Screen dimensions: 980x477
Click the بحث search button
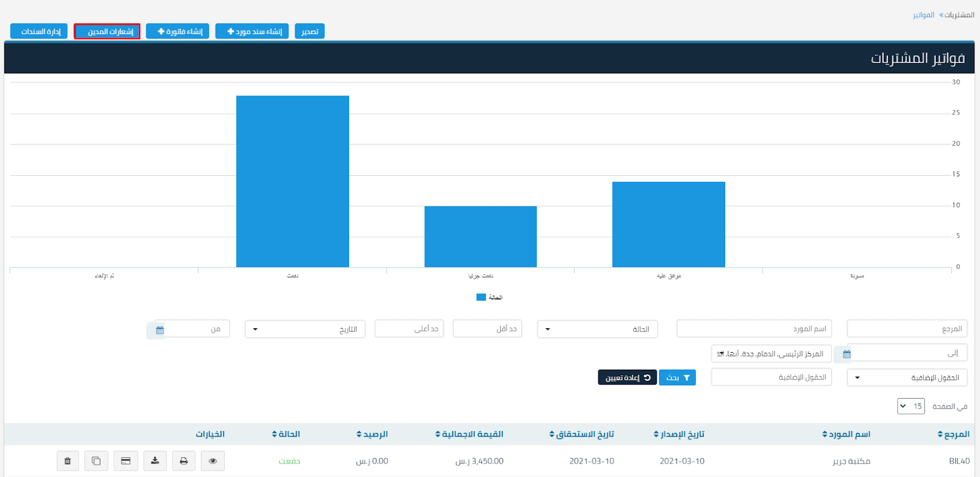(x=677, y=378)
